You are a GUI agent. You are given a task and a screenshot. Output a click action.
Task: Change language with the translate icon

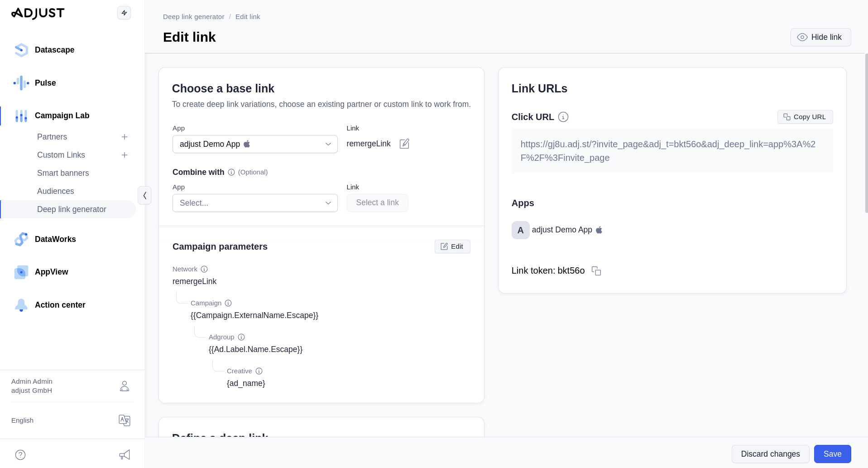tap(125, 420)
